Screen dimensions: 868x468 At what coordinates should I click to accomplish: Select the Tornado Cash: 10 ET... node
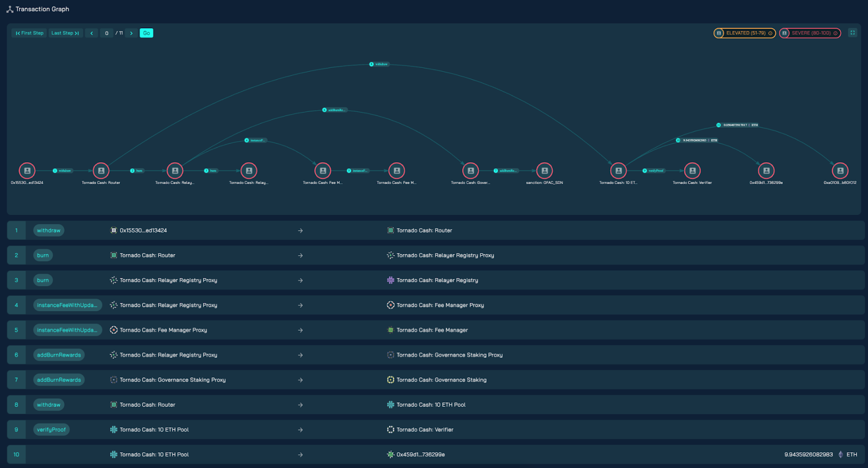618,170
